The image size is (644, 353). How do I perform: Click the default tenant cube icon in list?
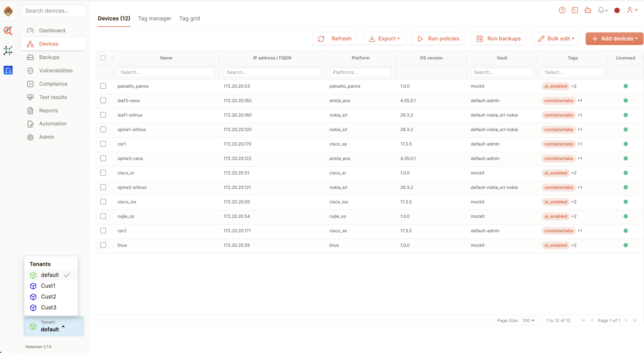(33, 275)
